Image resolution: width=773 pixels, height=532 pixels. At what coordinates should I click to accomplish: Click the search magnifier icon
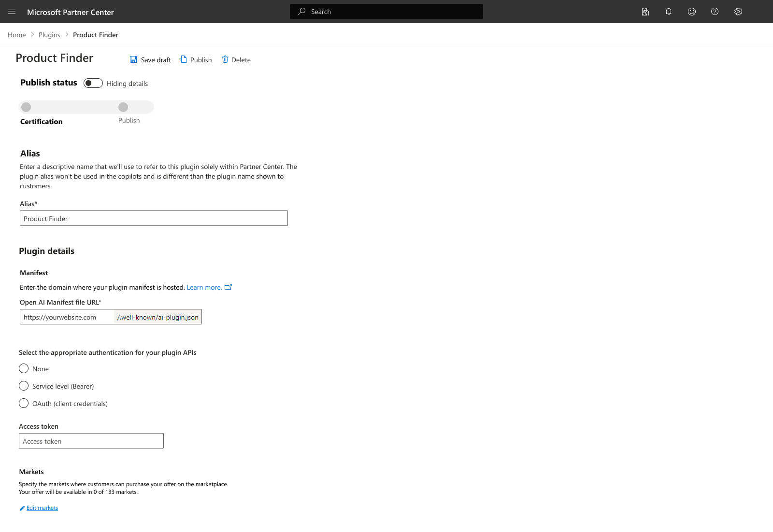click(x=301, y=11)
